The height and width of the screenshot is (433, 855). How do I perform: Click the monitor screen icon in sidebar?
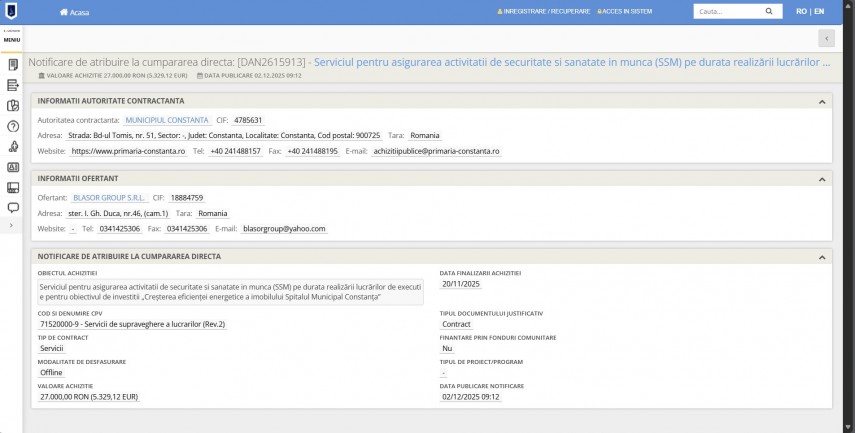click(x=13, y=187)
